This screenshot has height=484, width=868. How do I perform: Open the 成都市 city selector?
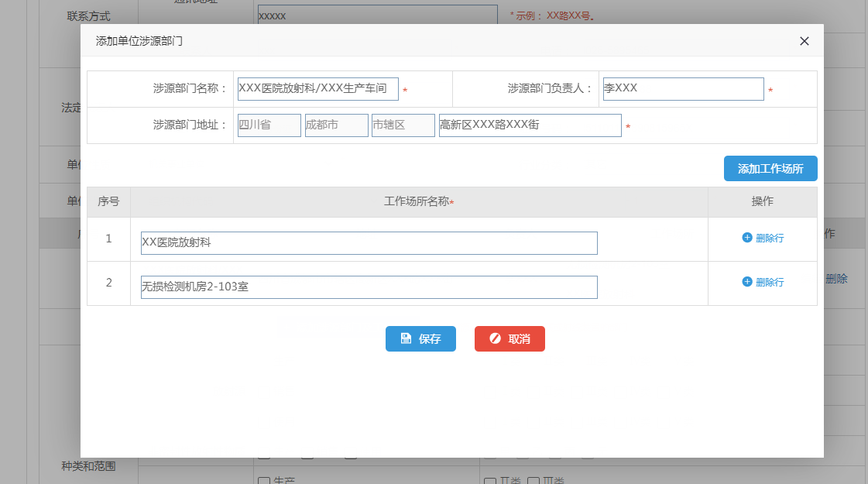pos(336,125)
